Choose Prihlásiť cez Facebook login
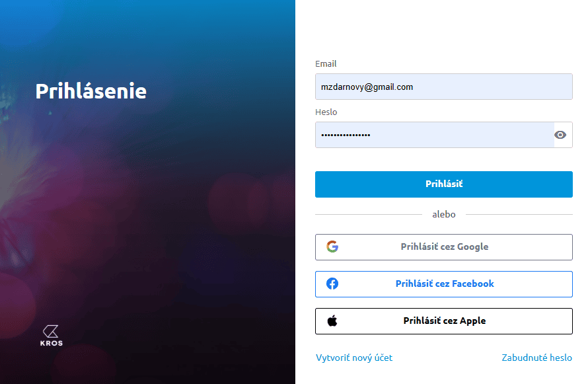 tap(444, 284)
